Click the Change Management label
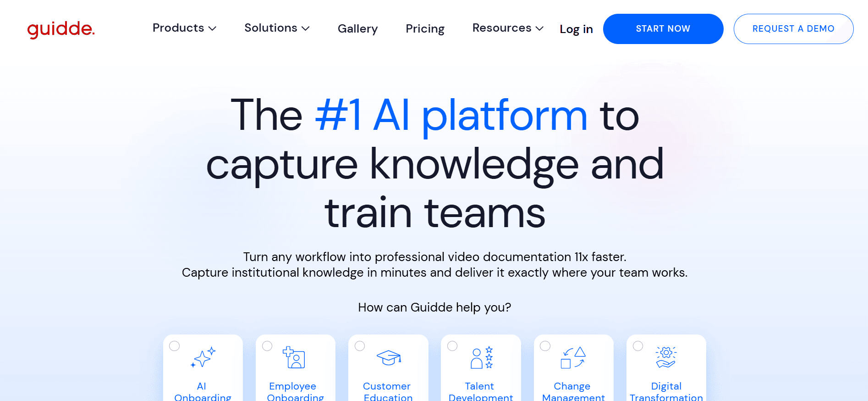Screen dimensions: 868x401 [x=573, y=391]
